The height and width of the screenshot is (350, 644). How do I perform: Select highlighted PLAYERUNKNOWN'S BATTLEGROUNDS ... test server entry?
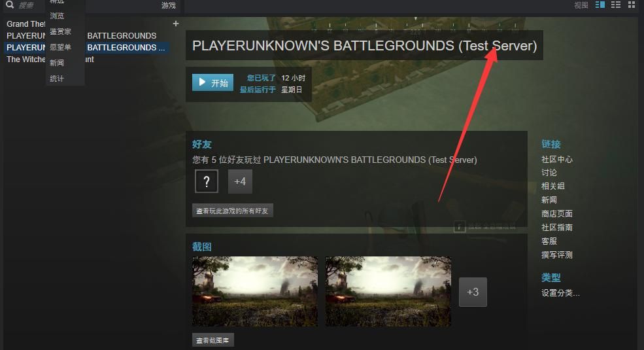click(x=86, y=48)
